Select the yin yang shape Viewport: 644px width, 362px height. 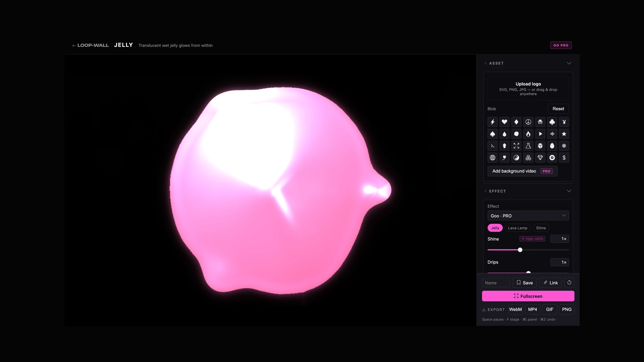click(516, 158)
